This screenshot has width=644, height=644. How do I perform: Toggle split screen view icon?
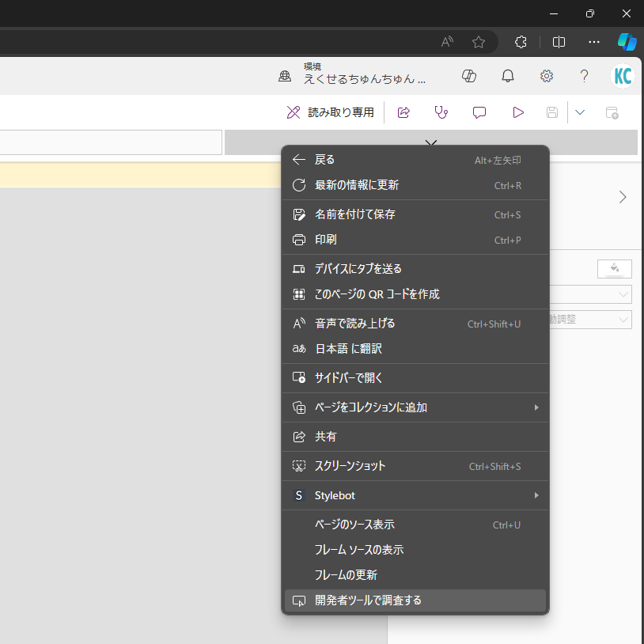(559, 42)
